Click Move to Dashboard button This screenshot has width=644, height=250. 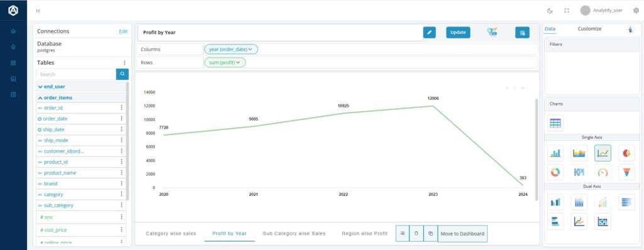click(x=462, y=233)
